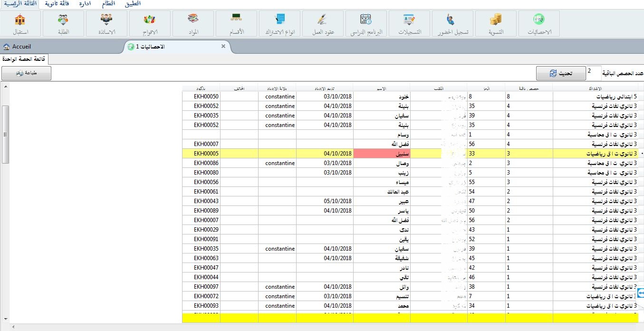644x331 pixels.
Task: Open انواع الاشتراك subscription types icon
Action: pyautogui.click(x=279, y=23)
